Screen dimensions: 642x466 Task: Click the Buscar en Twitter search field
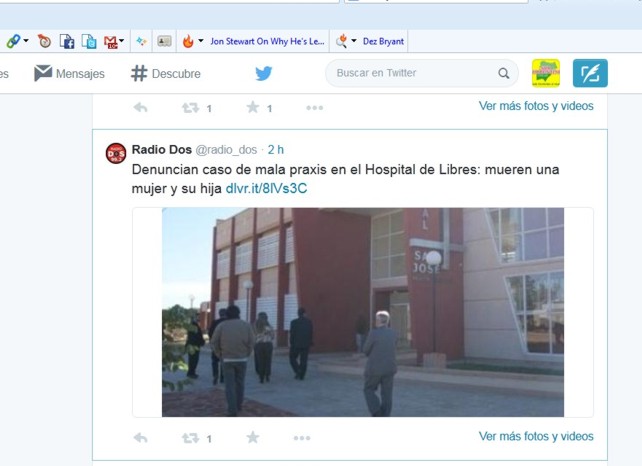[x=410, y=73]
